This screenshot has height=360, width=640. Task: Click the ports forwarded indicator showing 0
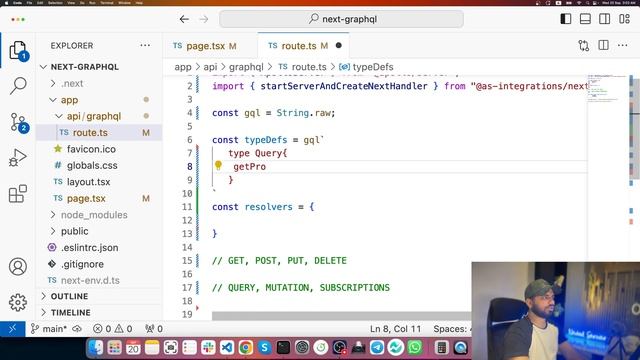154,329
